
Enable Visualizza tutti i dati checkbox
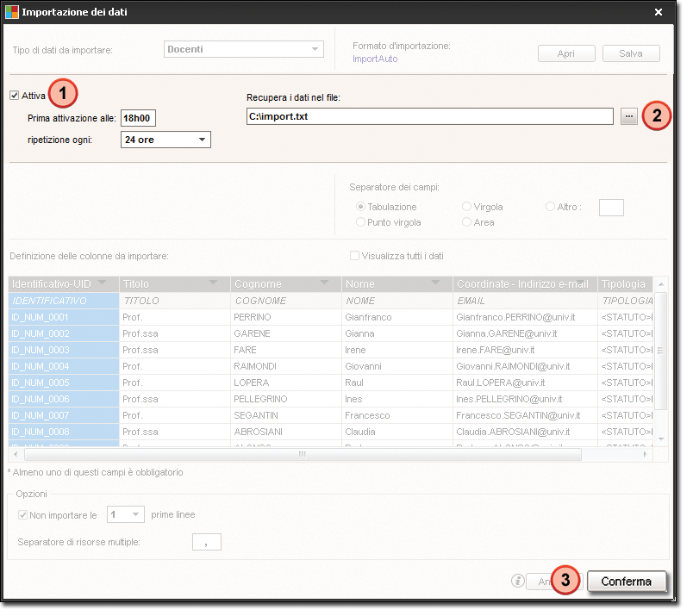pyautogui.click(x=354, y=256)
